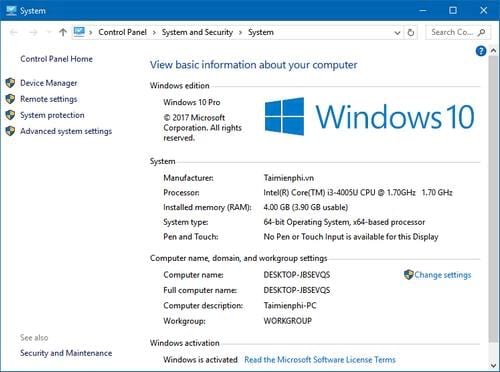Click the Taimienphi-PC description value
500x372 pixels.
tap(290, 306)
